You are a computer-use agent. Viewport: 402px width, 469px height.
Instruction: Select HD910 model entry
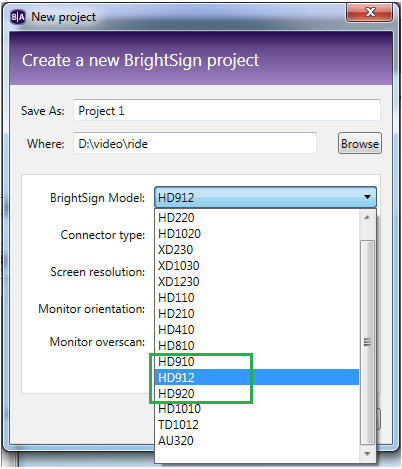(x=257, y=362)
